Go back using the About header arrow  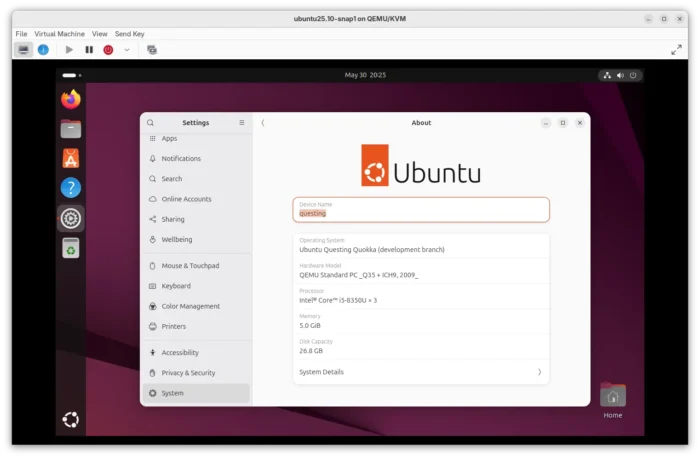click(263, 123)
